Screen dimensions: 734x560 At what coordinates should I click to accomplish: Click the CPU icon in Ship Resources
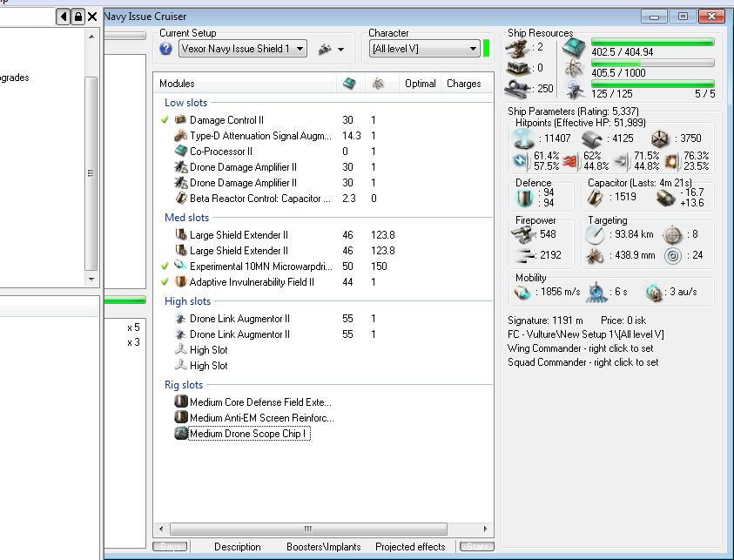pyautogui.click(x=574, y=48)
